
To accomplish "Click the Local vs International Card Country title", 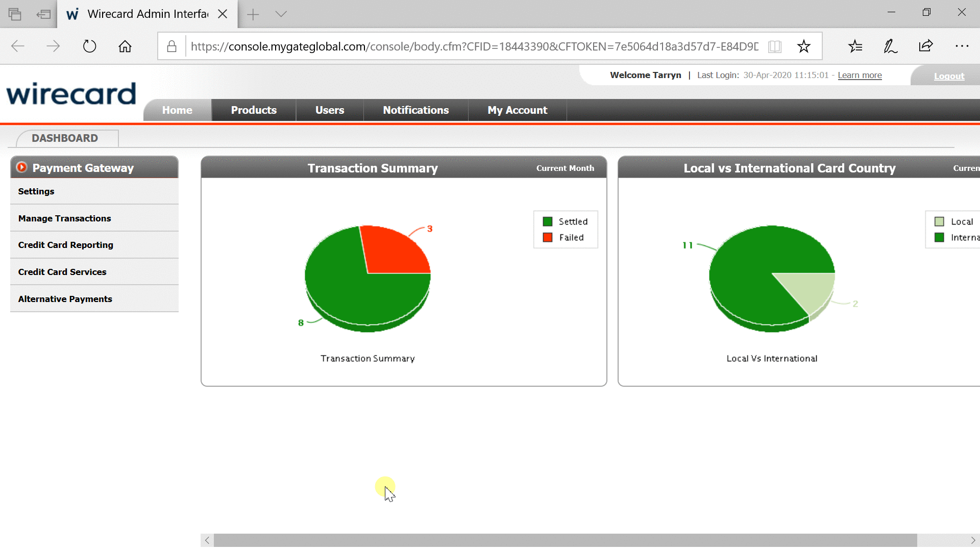I will 790,168.
